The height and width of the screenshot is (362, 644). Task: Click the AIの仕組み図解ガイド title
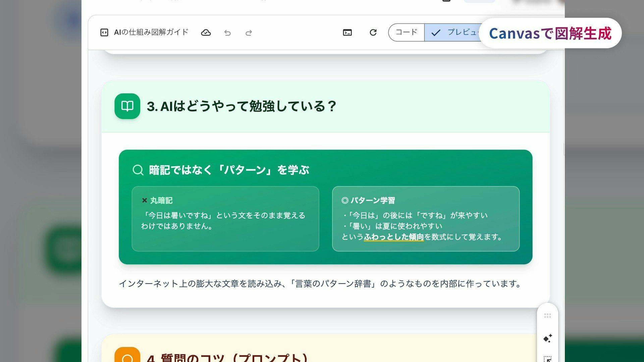pos(151,33)
